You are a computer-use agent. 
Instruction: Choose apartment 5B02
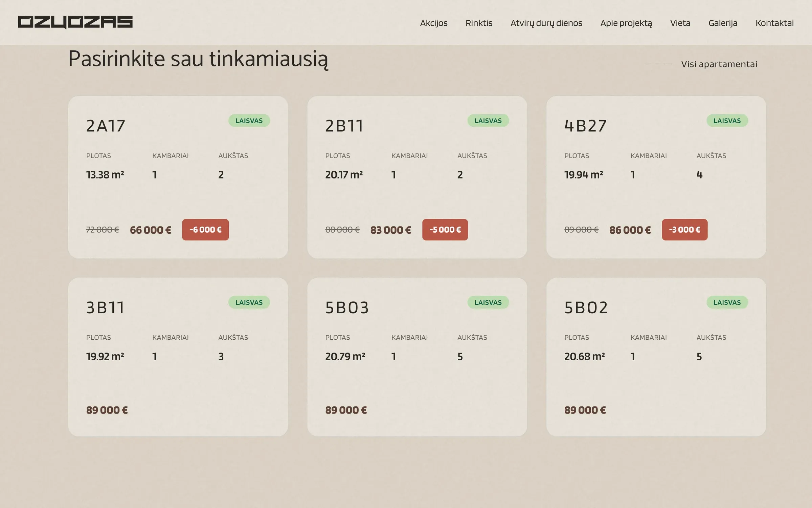tap(656, 357)
